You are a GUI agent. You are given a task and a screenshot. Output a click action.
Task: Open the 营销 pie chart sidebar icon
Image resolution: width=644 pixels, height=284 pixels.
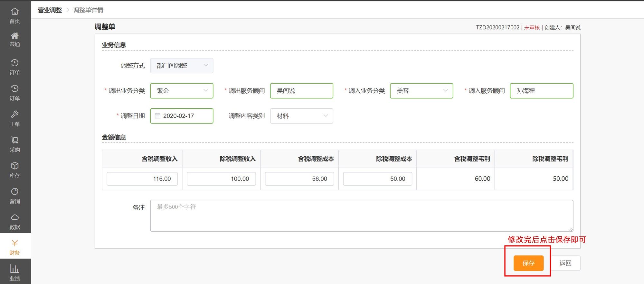point(14,196)
